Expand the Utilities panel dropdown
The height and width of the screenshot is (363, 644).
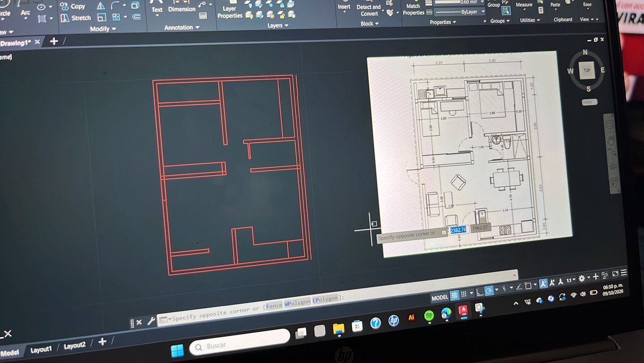pyautogui.click(x=530, y=20)
